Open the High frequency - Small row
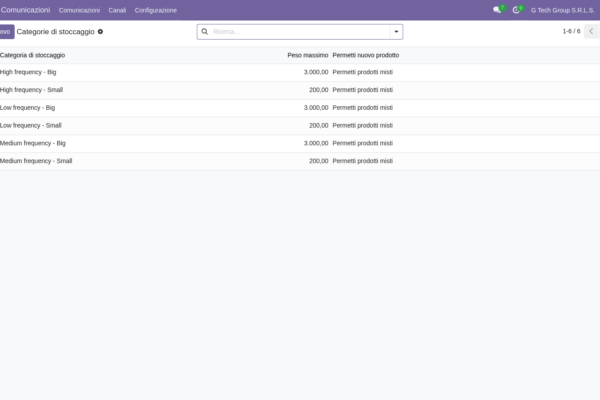This screenshot has height=400, width=600. coord(300,90)
